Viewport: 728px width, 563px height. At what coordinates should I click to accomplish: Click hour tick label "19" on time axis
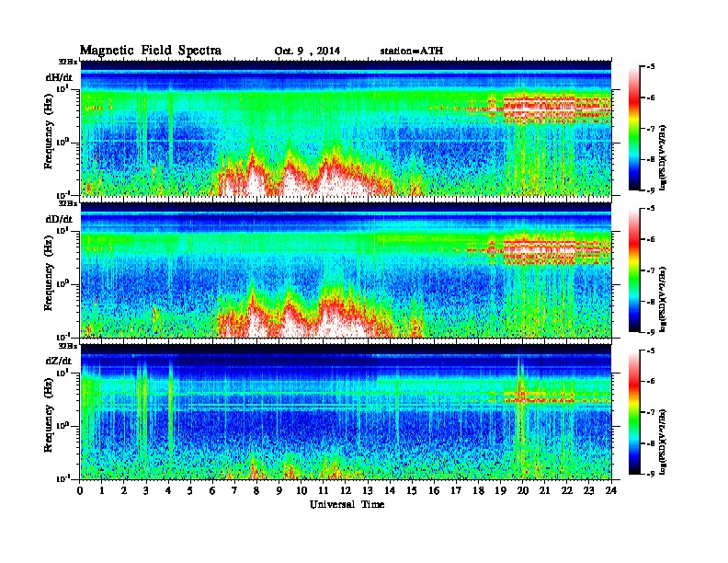pos(500,491)
